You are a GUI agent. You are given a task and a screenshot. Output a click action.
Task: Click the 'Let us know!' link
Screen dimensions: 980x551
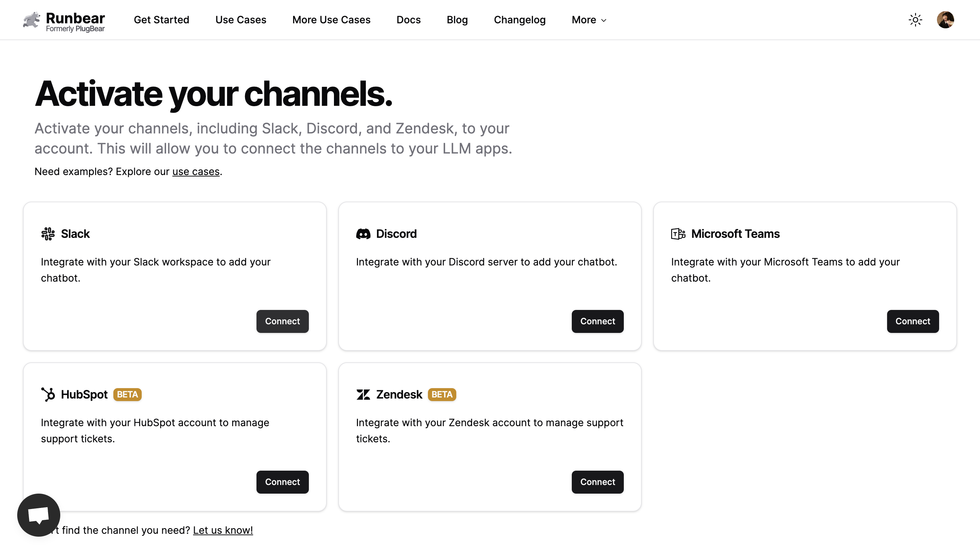pyautogui.click(x=223, y=531)
